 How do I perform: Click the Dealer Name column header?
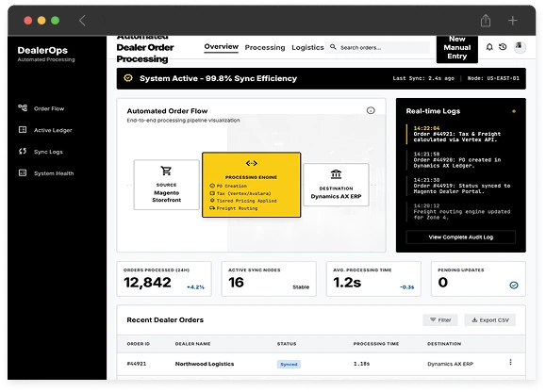tap(192, 344)
